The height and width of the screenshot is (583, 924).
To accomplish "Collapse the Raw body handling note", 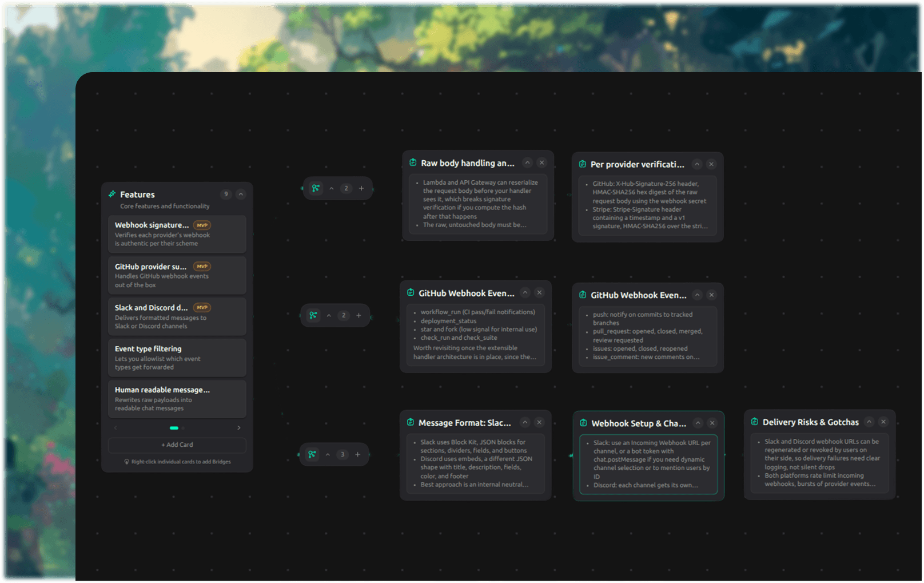I will 528,162.
